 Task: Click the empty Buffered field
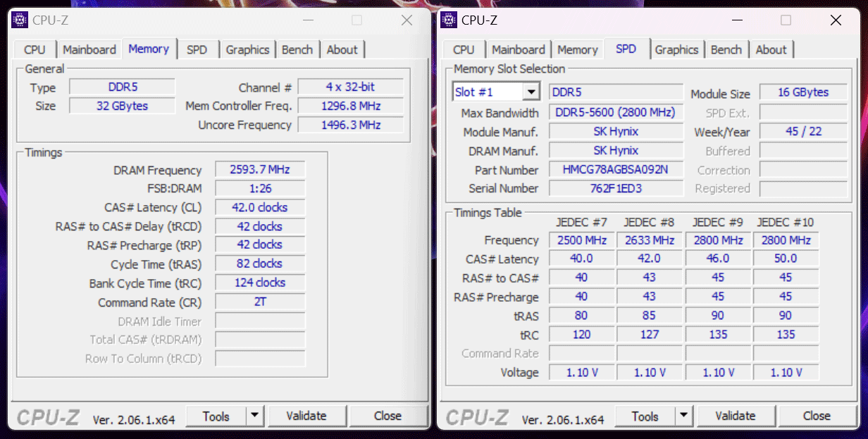pyautogui.click(x=803, y=151)
